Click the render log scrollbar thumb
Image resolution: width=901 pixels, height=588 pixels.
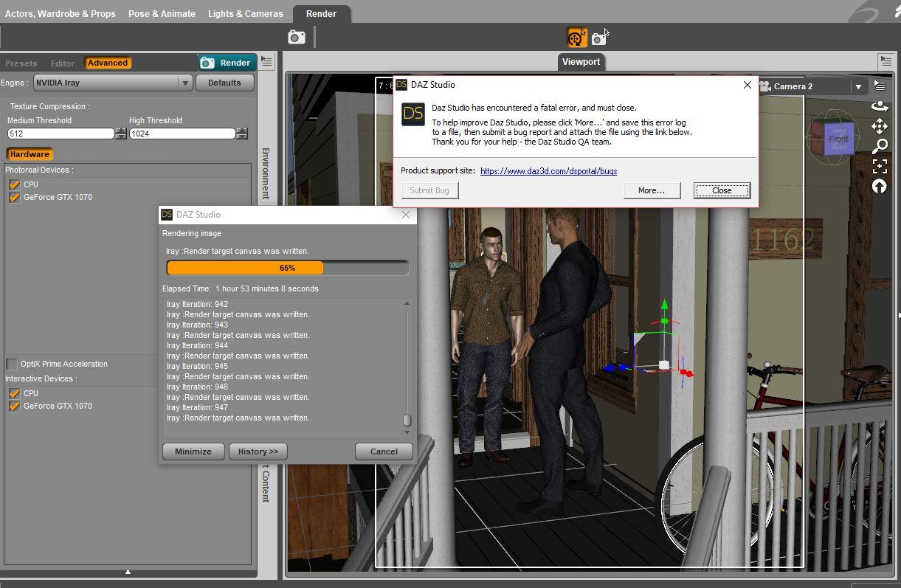click(x=406, y=420)
